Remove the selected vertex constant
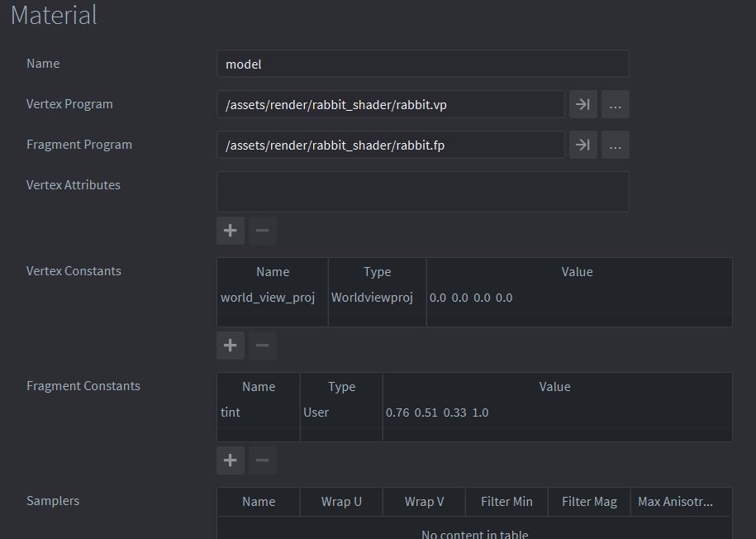756x539 pixels. 263,346
